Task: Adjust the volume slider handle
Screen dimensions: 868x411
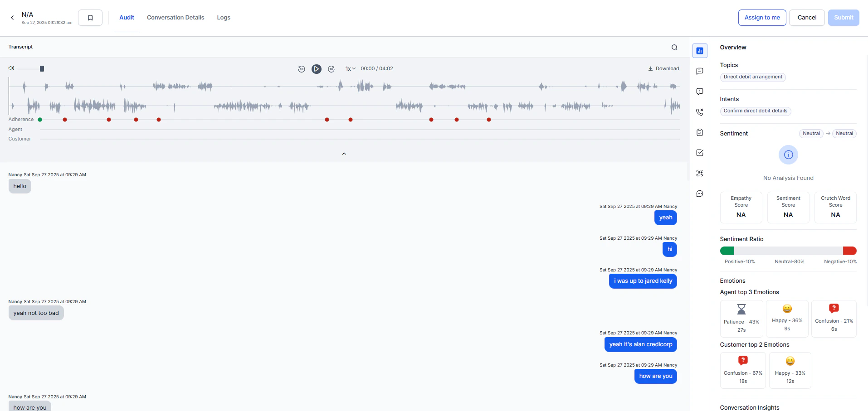Action: pos(42,69)
